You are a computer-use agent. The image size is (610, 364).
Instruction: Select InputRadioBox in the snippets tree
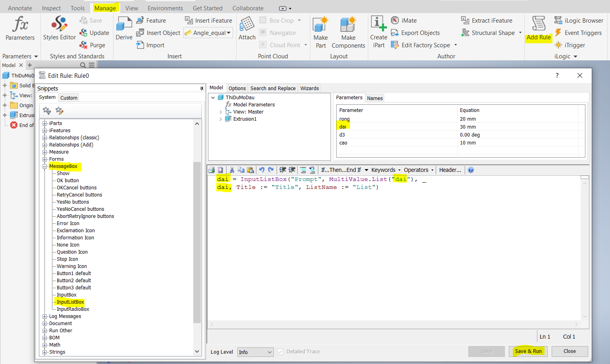click(73, 309)
